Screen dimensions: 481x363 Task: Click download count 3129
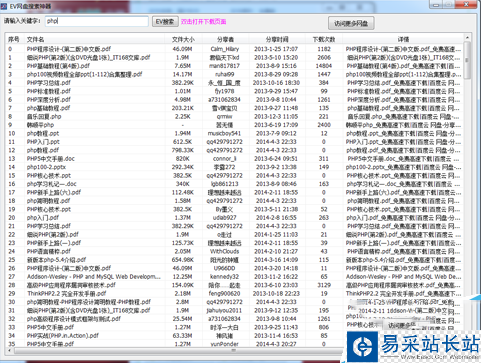[324, 285]
